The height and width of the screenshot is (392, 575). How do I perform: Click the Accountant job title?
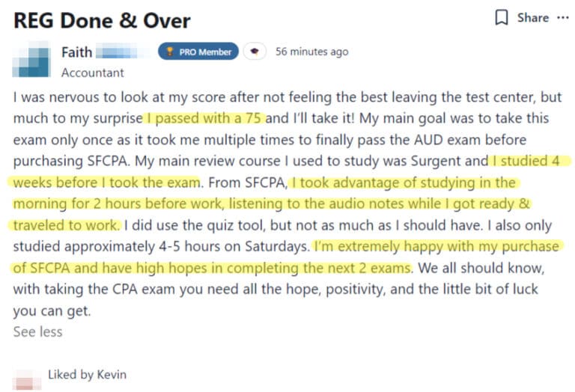point(92,73)
